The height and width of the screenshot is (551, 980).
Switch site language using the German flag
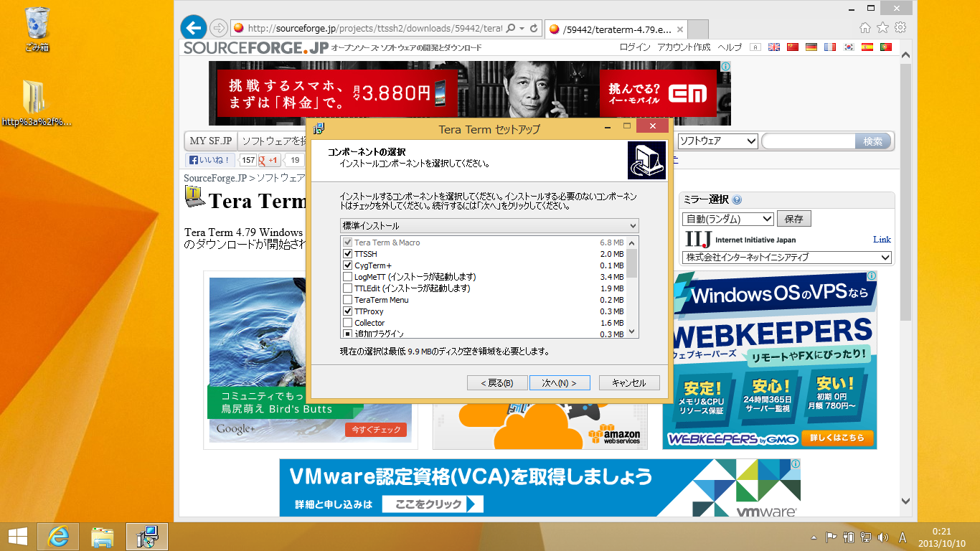pos(811,47)
